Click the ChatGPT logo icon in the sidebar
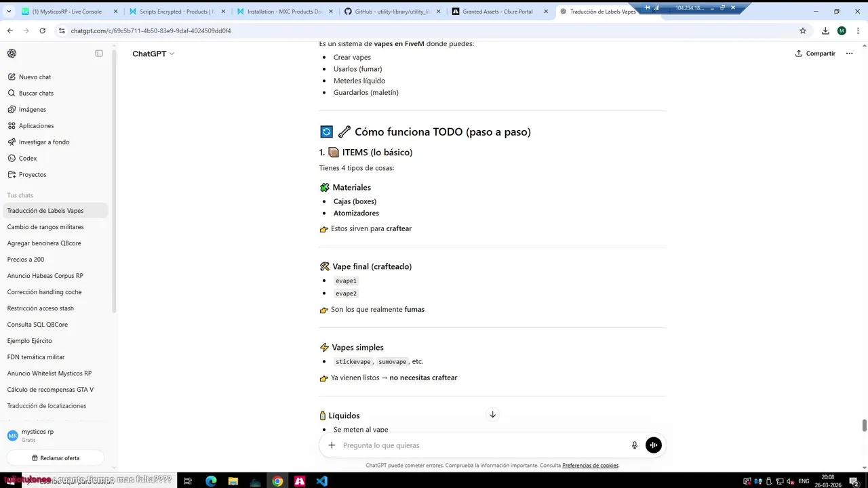Image resolution: width=868 pixels, height=488 pixels. (12, 54)
